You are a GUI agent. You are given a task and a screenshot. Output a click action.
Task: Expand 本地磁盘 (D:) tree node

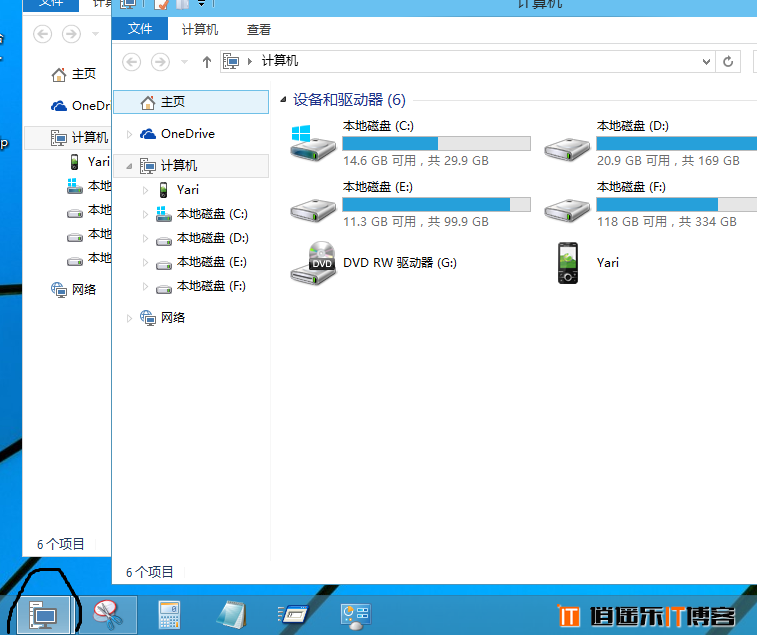coord(145,239)
